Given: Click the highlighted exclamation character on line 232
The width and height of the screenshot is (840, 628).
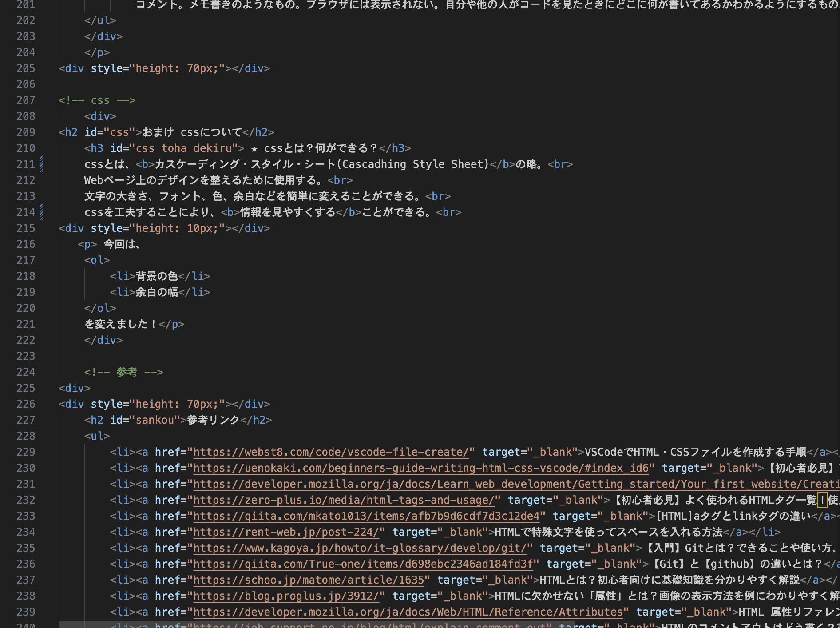Looking at the screenshot, I should (822, 500).
